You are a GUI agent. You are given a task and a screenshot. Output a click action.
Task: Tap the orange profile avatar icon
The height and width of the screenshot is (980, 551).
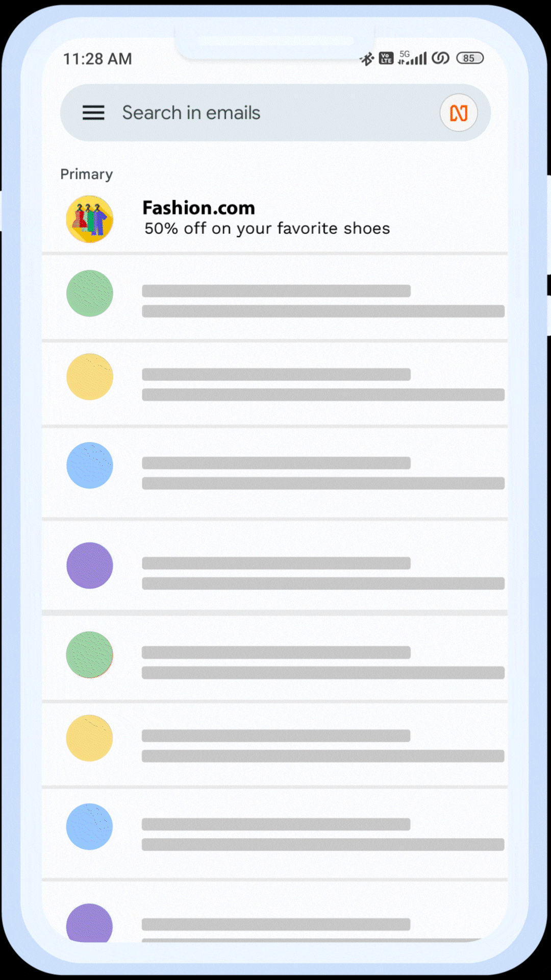pyautogui.click(x=459, y=113)
